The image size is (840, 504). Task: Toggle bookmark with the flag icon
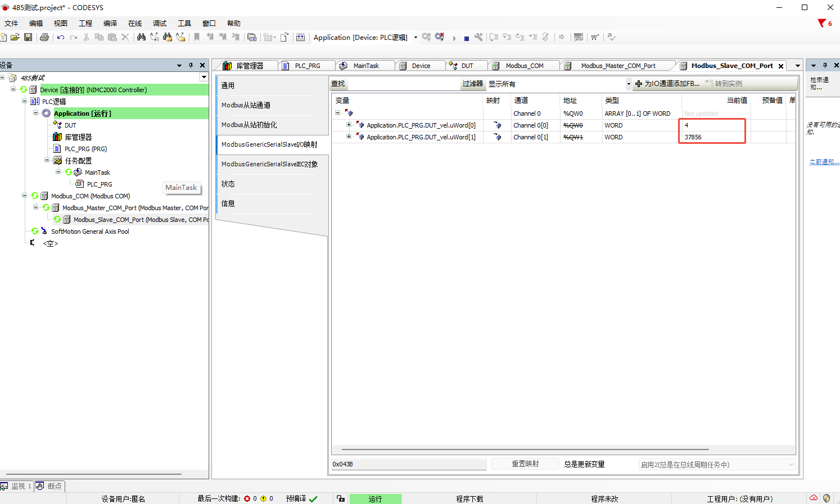[197, 37]
